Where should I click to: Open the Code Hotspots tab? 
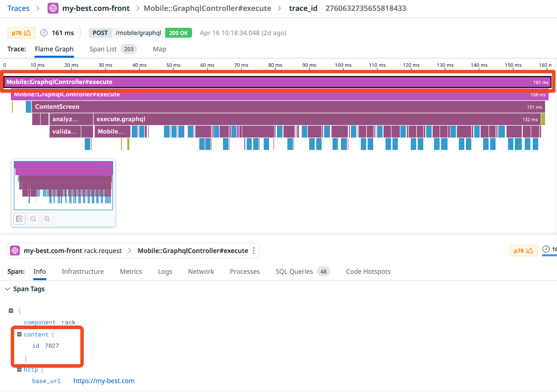pos(368,271)
